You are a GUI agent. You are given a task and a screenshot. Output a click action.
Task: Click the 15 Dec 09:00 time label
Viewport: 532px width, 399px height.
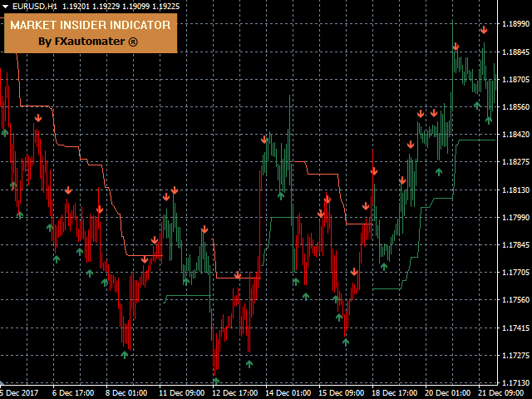(x=342, y=393)
